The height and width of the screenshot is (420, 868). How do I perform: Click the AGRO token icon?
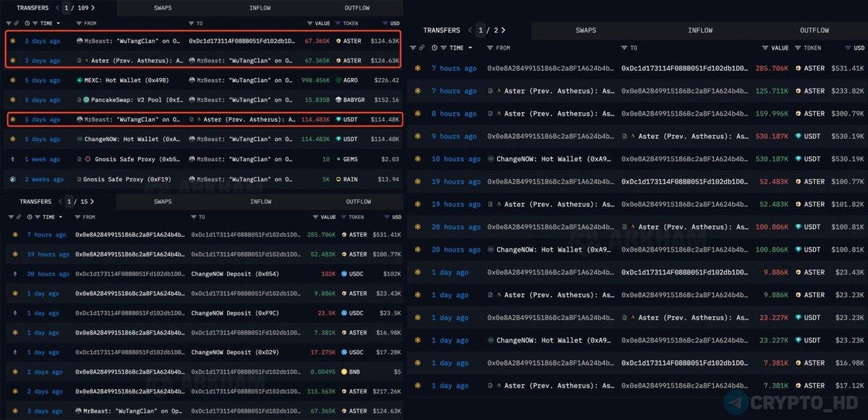point(338,80)
